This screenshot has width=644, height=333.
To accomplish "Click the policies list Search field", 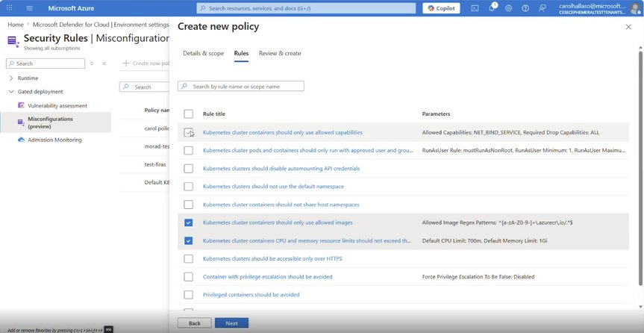I will pyautogui.click(x=144, y=87).
